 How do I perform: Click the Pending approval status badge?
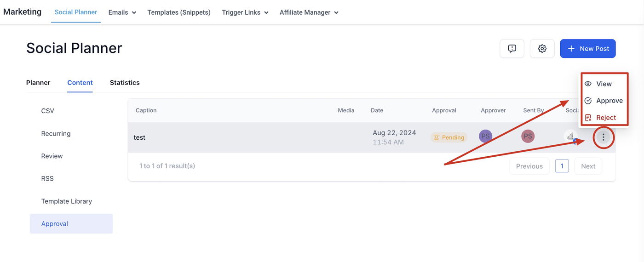(x=449, y=137)
